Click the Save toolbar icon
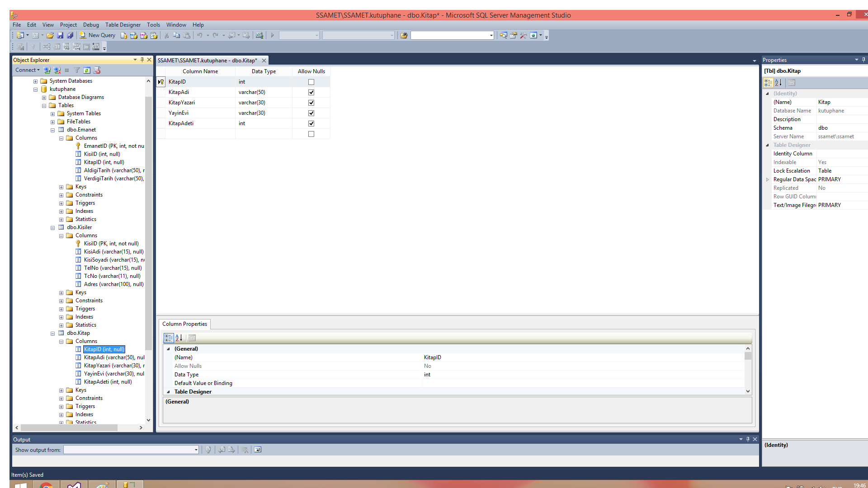The height and width of the screenshot is (488, 868). (60, 35)
